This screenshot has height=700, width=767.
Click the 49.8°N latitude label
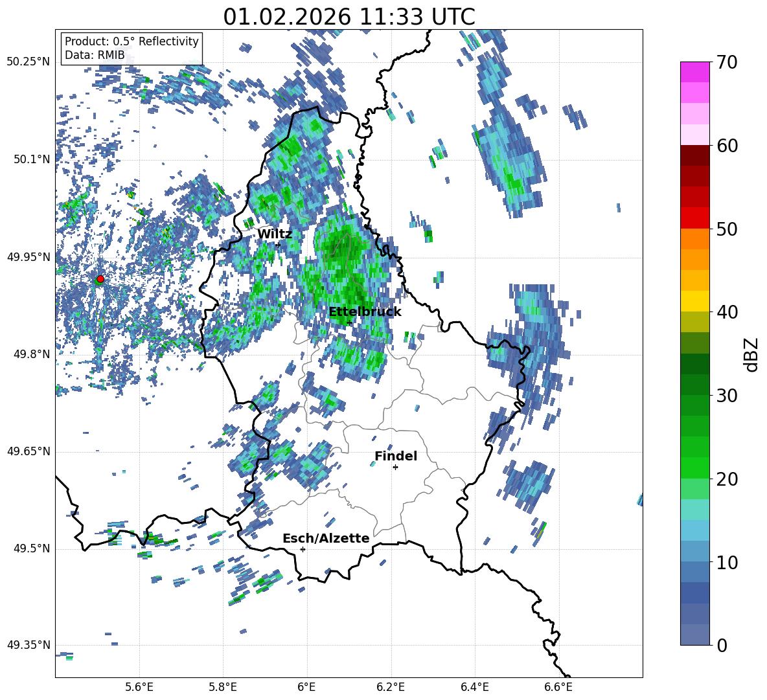coord(32,354)
